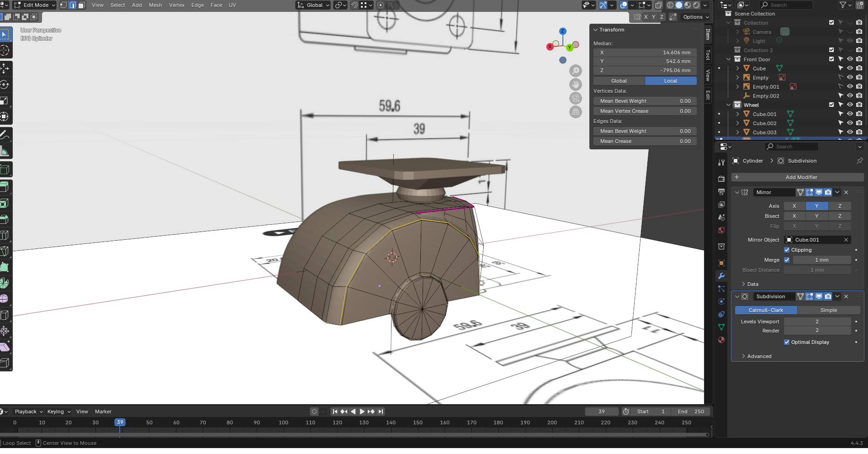This screenshot has height=454, width=868.
Task: Select the Scale tool in left toolbar
Action: [x=5, y=100]
